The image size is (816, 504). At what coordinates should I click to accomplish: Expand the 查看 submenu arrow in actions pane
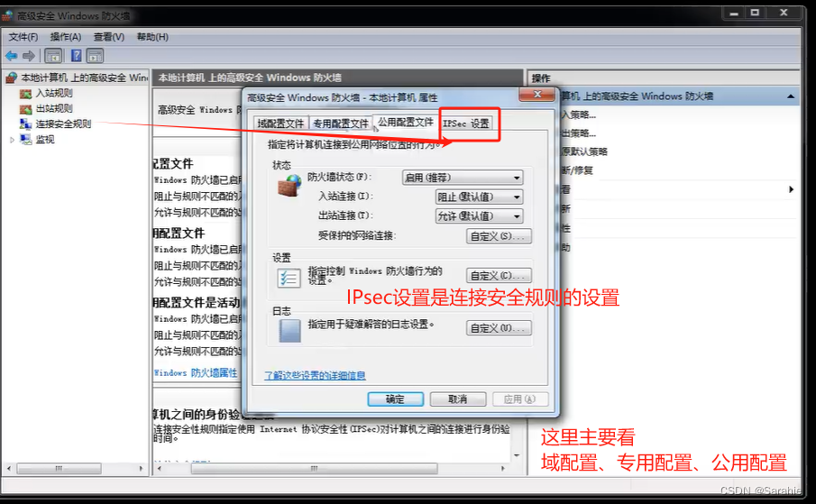tap(791, 189)
